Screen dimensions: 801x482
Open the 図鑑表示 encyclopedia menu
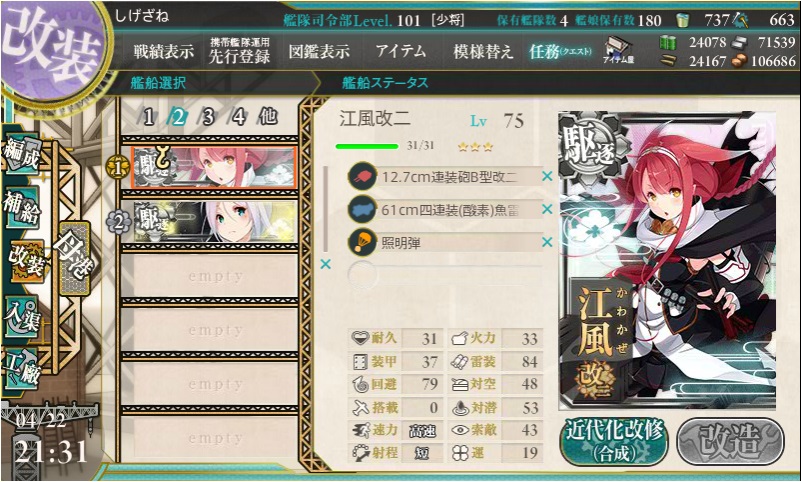tap(319, 52)
